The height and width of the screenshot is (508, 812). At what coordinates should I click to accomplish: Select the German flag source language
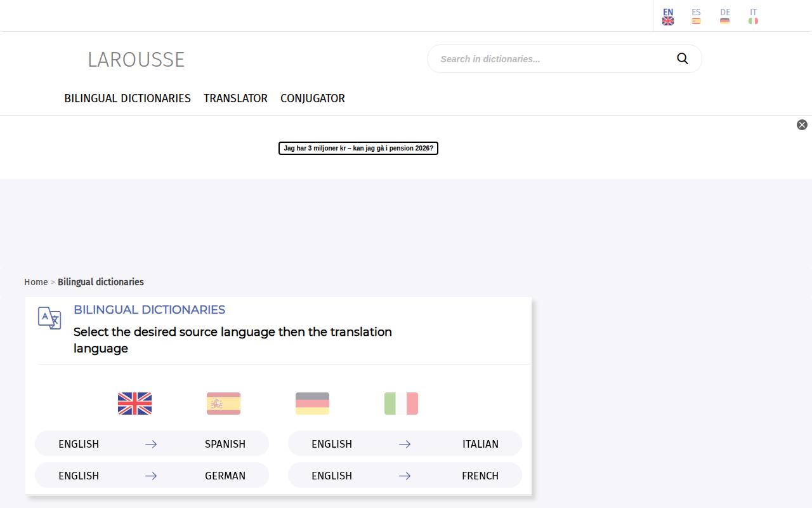pos(312,403)
